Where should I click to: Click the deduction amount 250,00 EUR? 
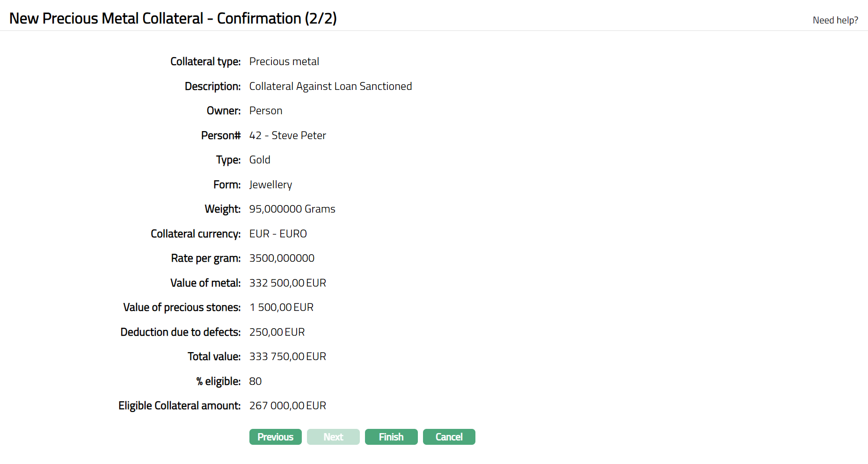tap(277, 332)
